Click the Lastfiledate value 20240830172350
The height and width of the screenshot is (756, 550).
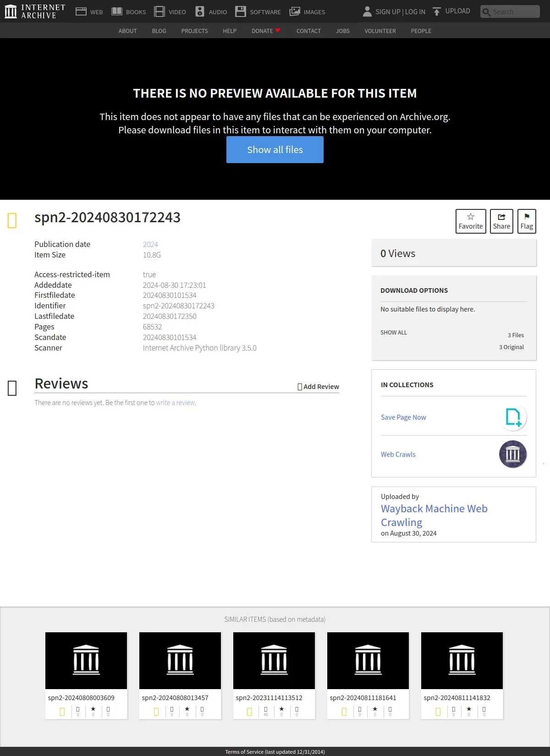[170, 317]
